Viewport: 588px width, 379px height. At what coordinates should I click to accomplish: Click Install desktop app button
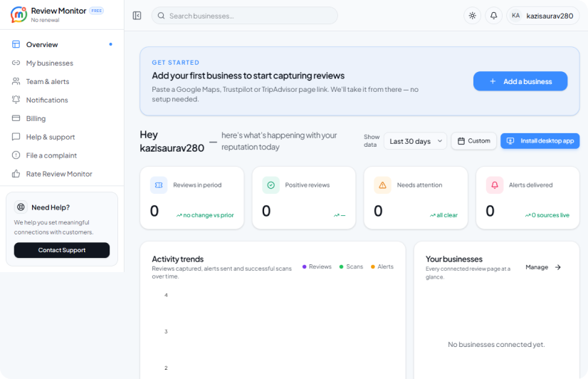coord(540,141)
